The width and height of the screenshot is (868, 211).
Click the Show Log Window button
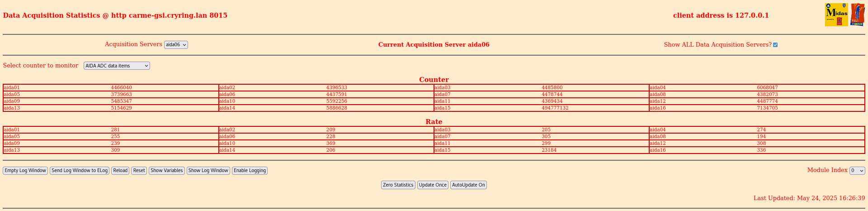[x=208, y=171]
